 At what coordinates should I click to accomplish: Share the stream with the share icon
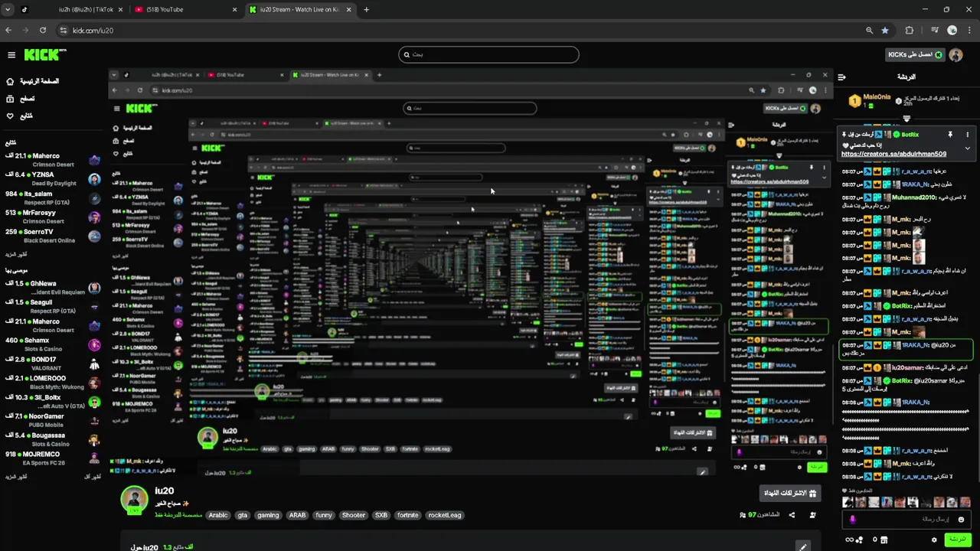(792, 515)
